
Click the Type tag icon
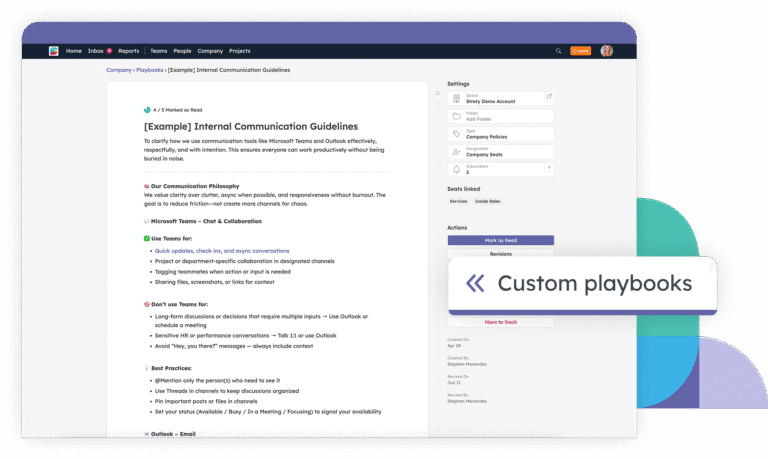[x=456, y=134]
